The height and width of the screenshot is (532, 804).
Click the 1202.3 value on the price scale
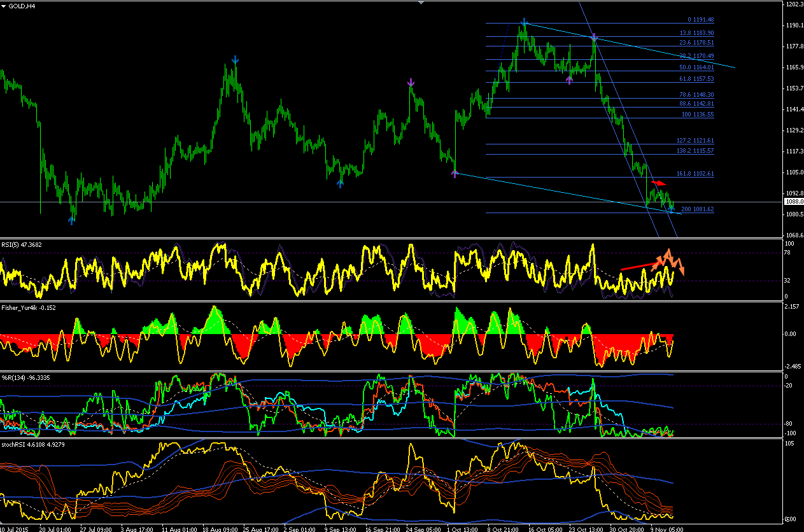(x=794, y=4)
